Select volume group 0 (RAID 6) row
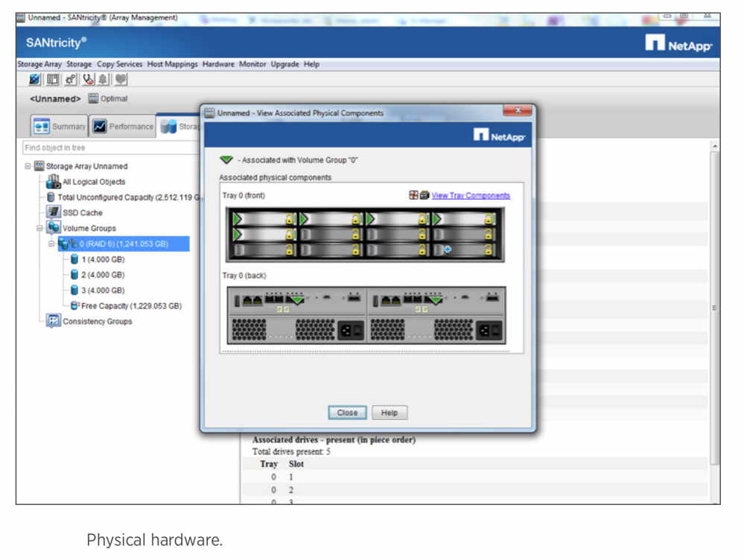The height and width of the screenshot is (560, 744). click(x=124, y=244)
